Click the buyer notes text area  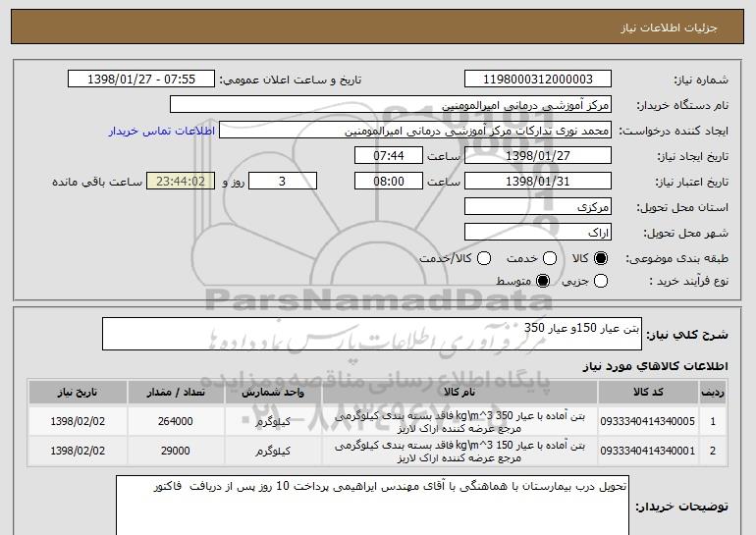(x=372, y=506)
